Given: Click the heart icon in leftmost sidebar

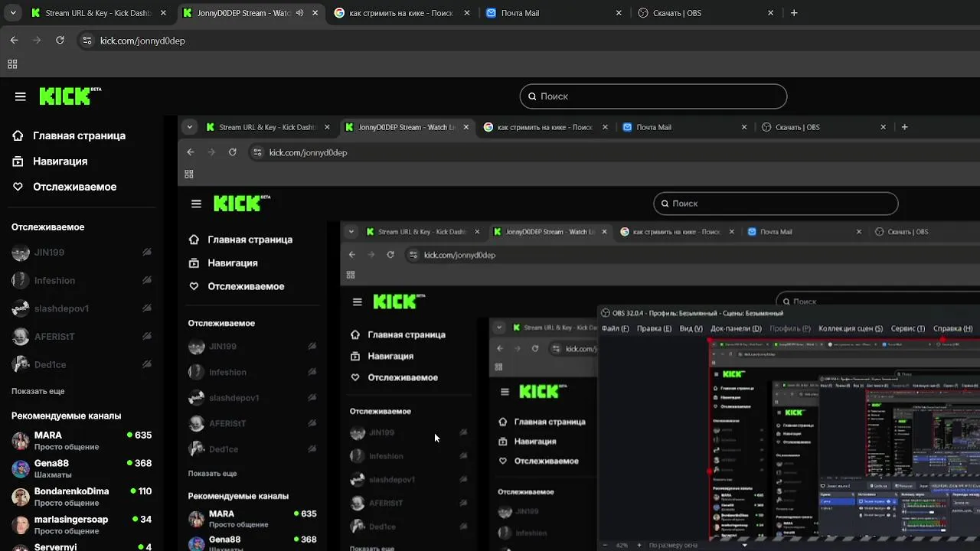Looking at the screenshot, I should point(18,187).
